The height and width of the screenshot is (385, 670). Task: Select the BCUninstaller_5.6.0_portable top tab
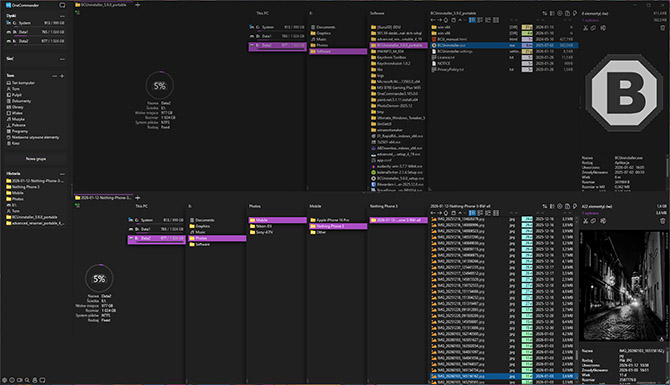pyautogui.click(x=103, y=5)
